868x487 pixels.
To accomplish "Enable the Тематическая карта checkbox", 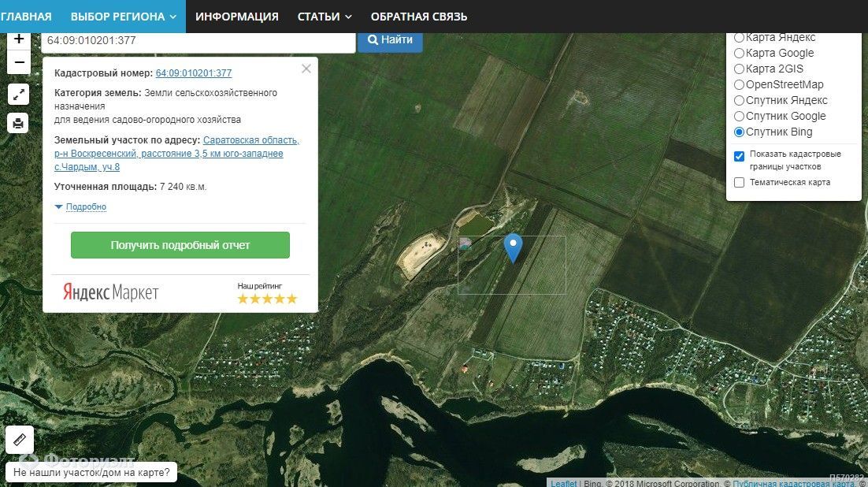I will click(x=739, y=183).
